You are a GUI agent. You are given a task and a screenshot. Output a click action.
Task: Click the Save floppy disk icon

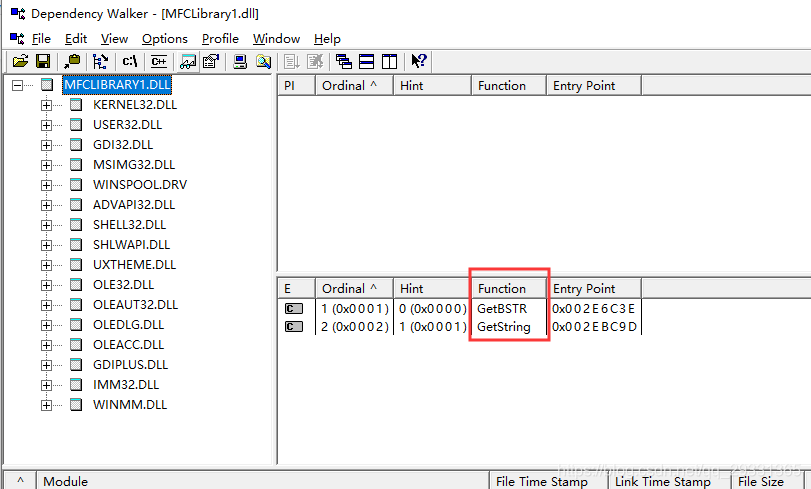43,62
